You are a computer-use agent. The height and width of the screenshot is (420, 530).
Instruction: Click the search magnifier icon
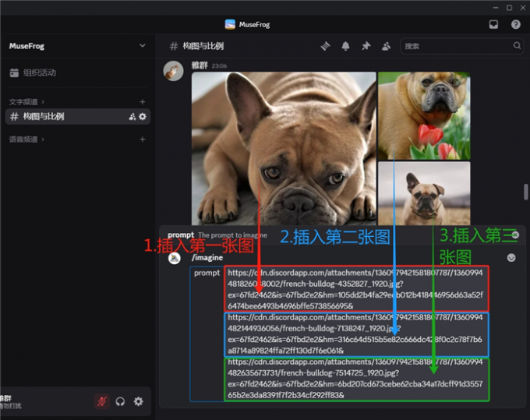(x=517, y=46)
